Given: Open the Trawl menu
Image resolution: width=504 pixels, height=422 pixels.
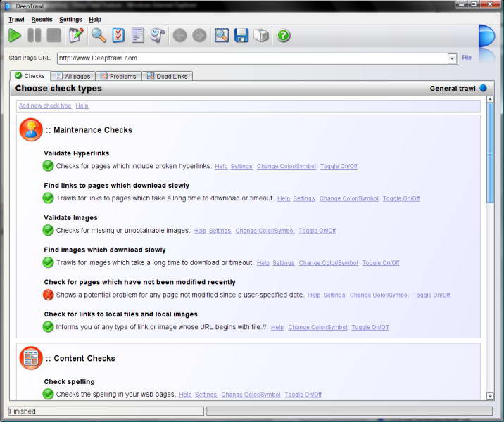Looking at the screenshot, I should tap(16, 19).
